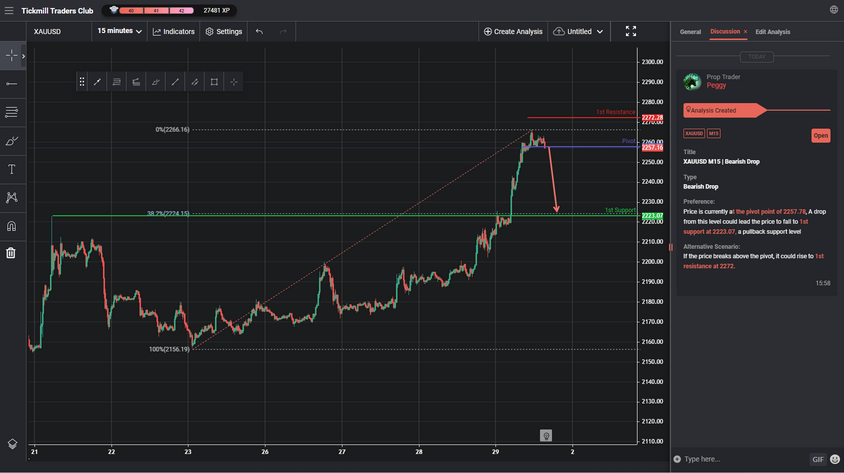This screenshot has height=473, width=844.
Task: Select the pattern drawing tool
Action: [11, 197]
